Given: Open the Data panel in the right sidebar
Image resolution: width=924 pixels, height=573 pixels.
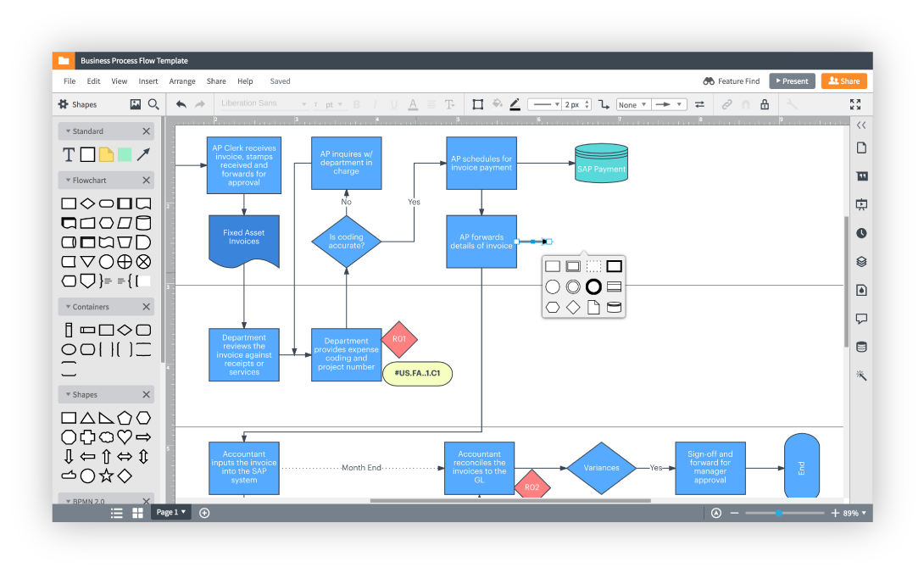Looking at the screenshot, I should (861, 347).
